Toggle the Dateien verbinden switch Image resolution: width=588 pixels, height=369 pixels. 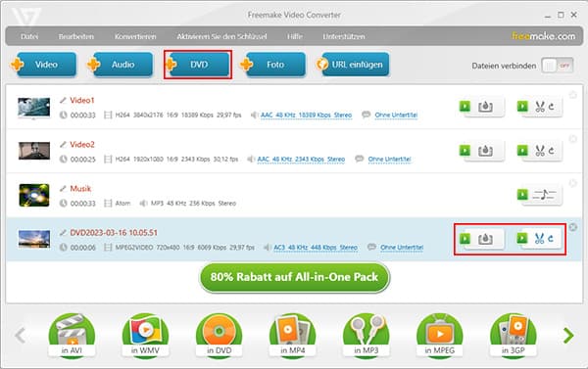point(558,66)
